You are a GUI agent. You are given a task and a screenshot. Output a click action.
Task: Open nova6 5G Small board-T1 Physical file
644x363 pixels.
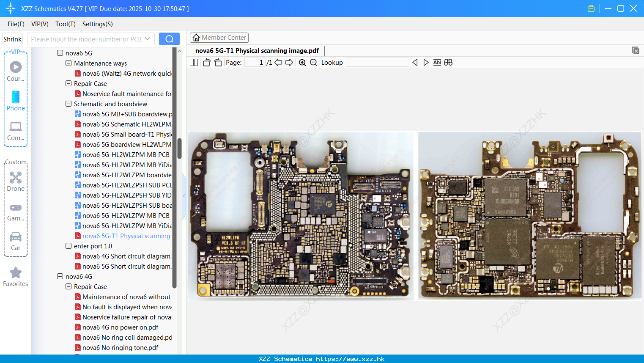point(123,134)
